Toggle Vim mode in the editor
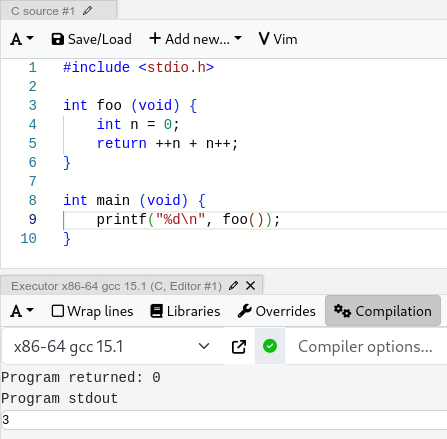 pos(278,39)
